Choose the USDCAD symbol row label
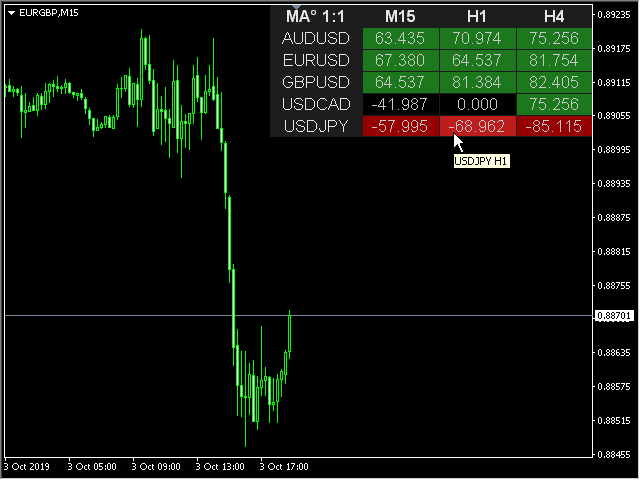This screenshot has width=640, height=480. (316, 104)
